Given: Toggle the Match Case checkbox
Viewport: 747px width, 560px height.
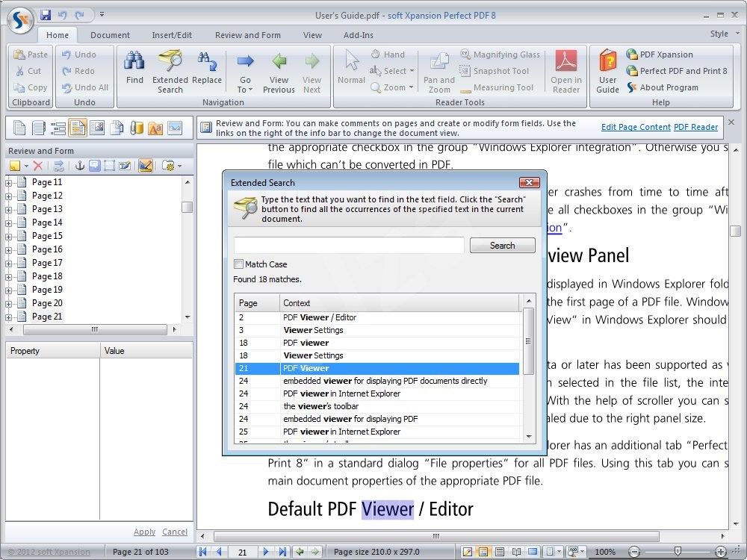Looking at the screenshot, I should pyautogui.click(x=239, y=264).
